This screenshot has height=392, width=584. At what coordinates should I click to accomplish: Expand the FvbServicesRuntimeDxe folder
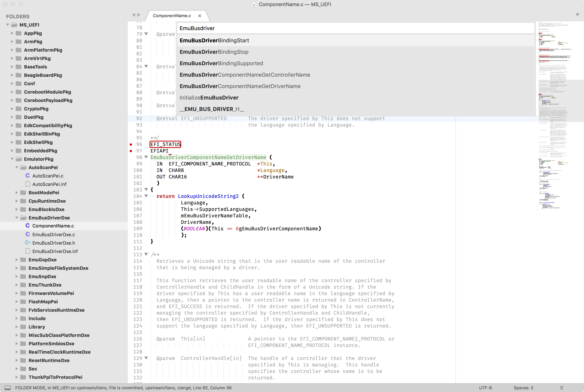pyautogui.click(x=17, y=310)
